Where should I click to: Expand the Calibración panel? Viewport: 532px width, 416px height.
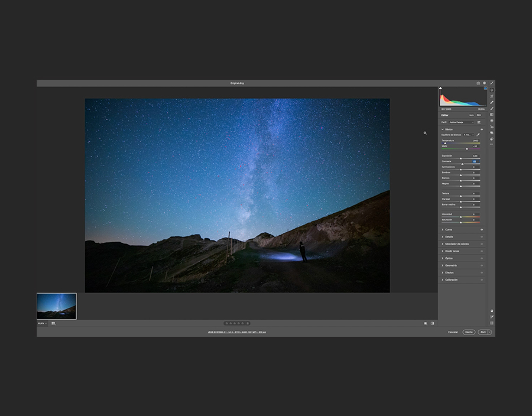coord(442,279)
